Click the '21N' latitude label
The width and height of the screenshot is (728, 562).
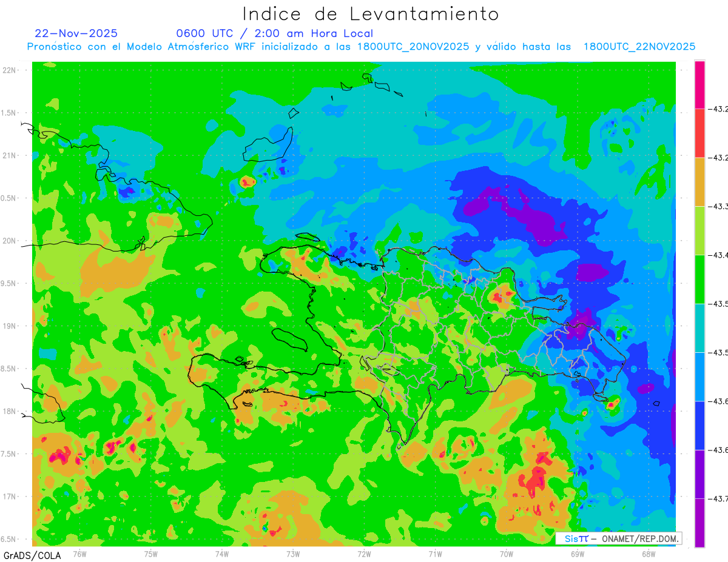[x=10, y=155]
